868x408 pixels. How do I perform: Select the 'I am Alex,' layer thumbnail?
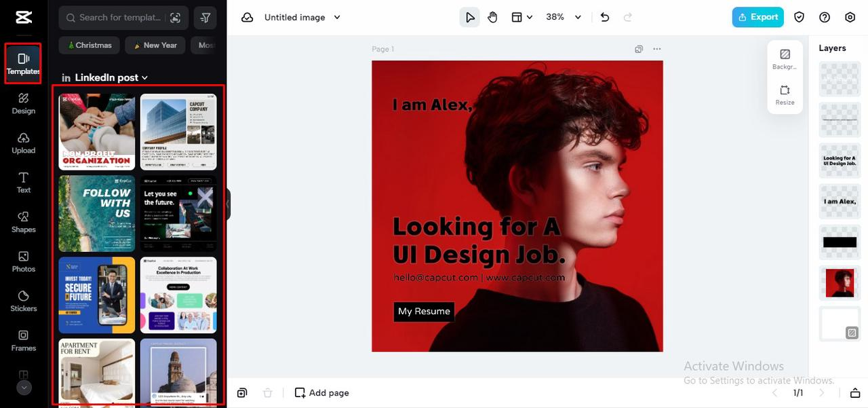[x=840, y=202]
